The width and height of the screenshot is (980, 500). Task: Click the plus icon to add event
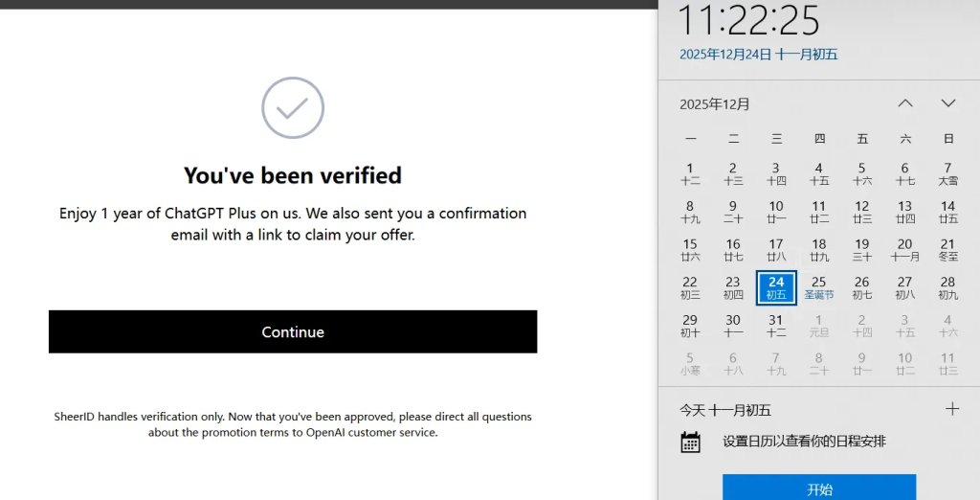tap(952, 409)
